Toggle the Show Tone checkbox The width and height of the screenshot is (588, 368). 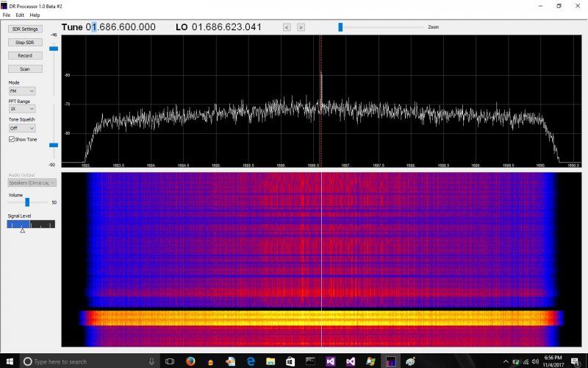click(12, 139)
